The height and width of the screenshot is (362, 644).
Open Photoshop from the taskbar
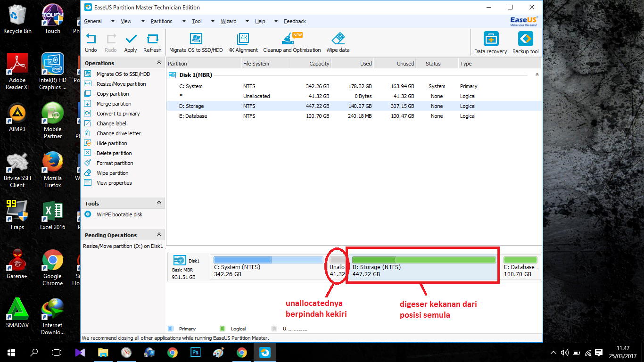point(195,352)
